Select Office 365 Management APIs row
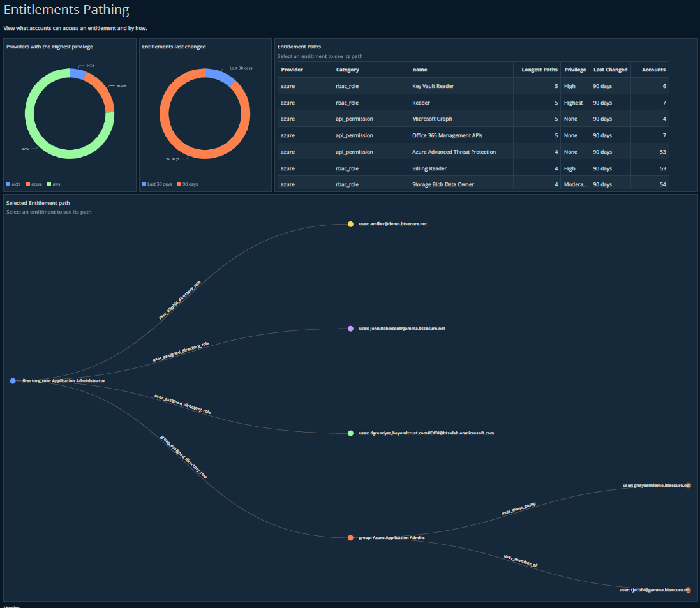 [x=473, y=135]
